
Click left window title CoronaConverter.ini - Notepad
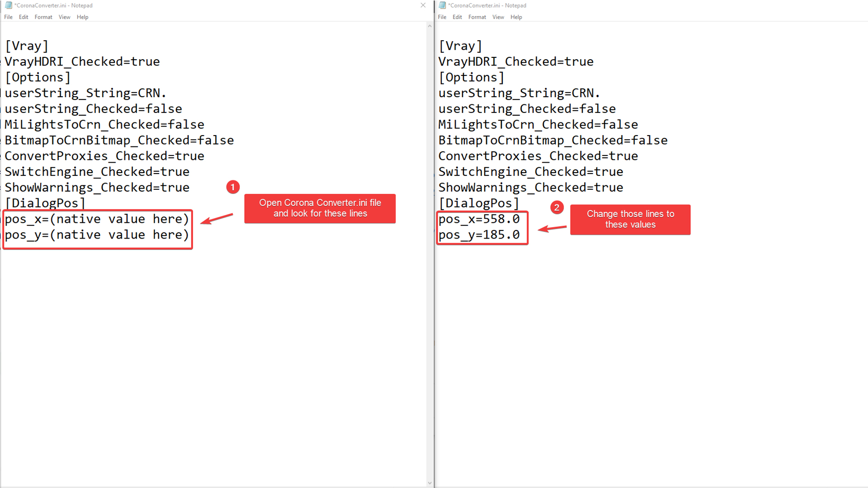[x=53, y=5]
